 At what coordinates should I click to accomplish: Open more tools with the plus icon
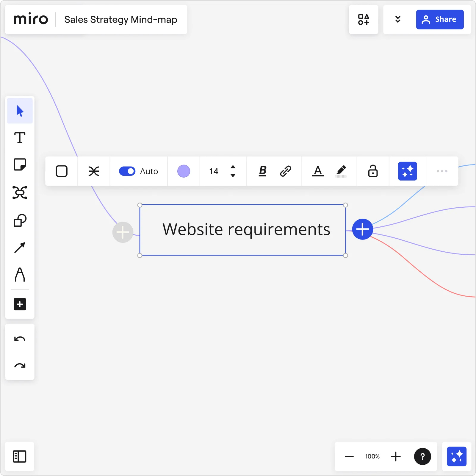click(20, 304)
